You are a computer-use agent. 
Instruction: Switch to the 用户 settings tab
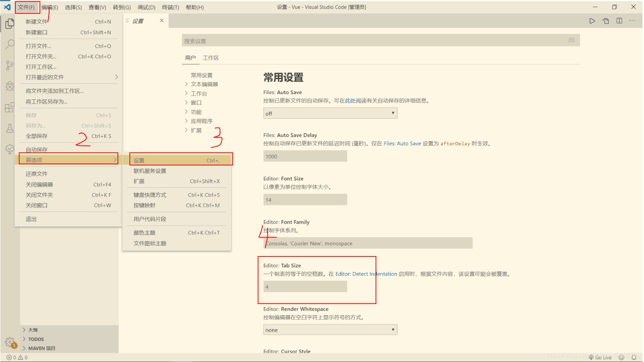[190, 58]
